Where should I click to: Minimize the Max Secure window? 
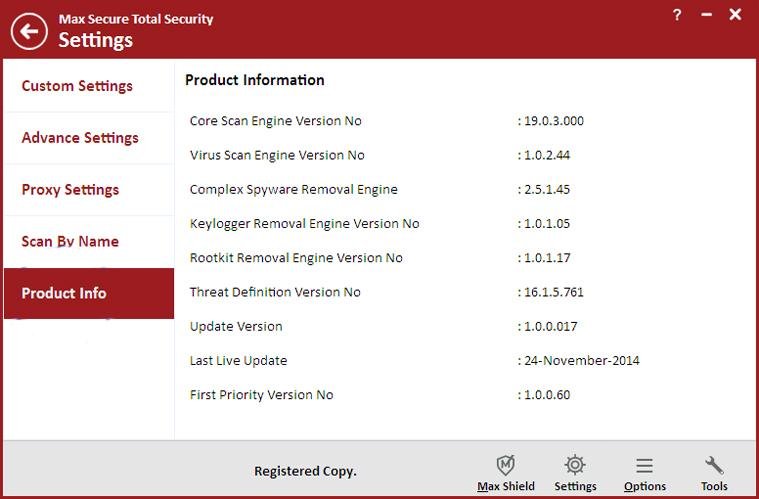[706, 15]
